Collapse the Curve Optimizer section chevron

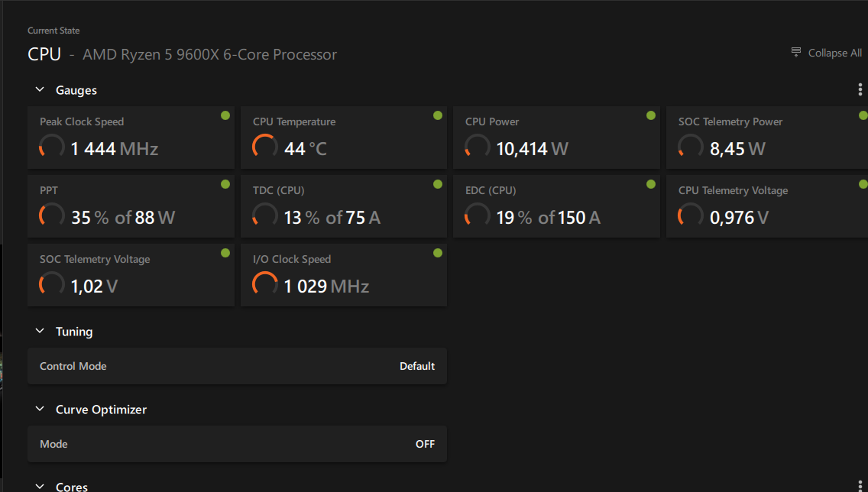pos(40,409)
